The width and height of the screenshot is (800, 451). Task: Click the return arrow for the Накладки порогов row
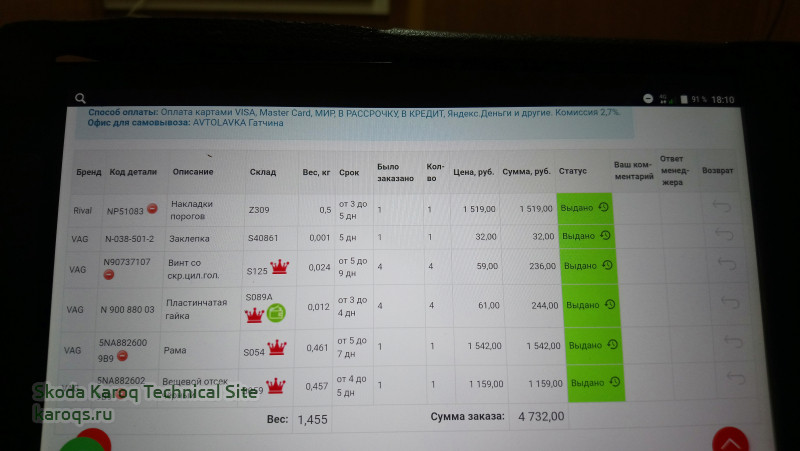click(725, 207)
